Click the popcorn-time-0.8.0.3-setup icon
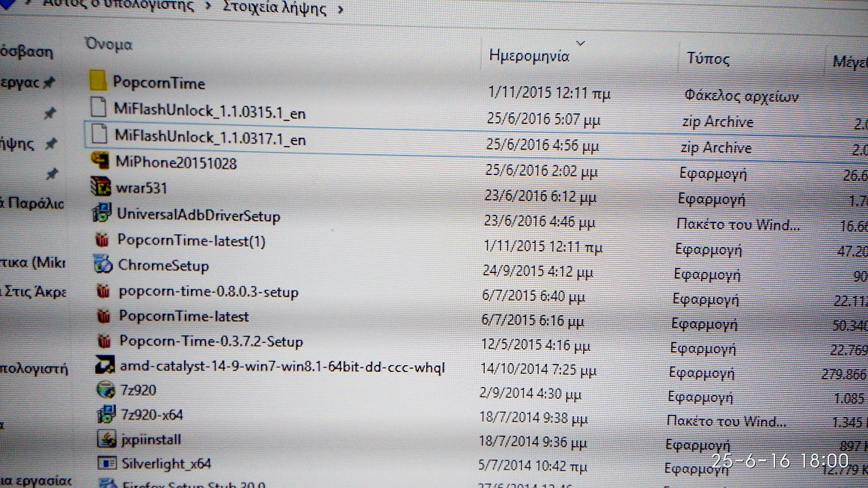 click(103, 291)
